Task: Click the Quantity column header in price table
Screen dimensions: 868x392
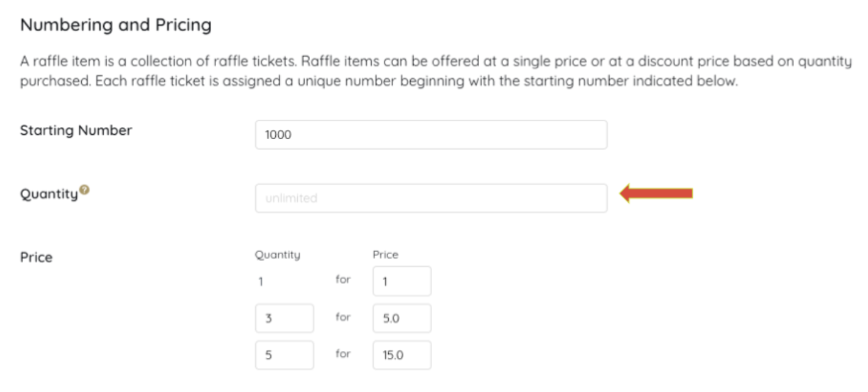Action: point(278,255)
